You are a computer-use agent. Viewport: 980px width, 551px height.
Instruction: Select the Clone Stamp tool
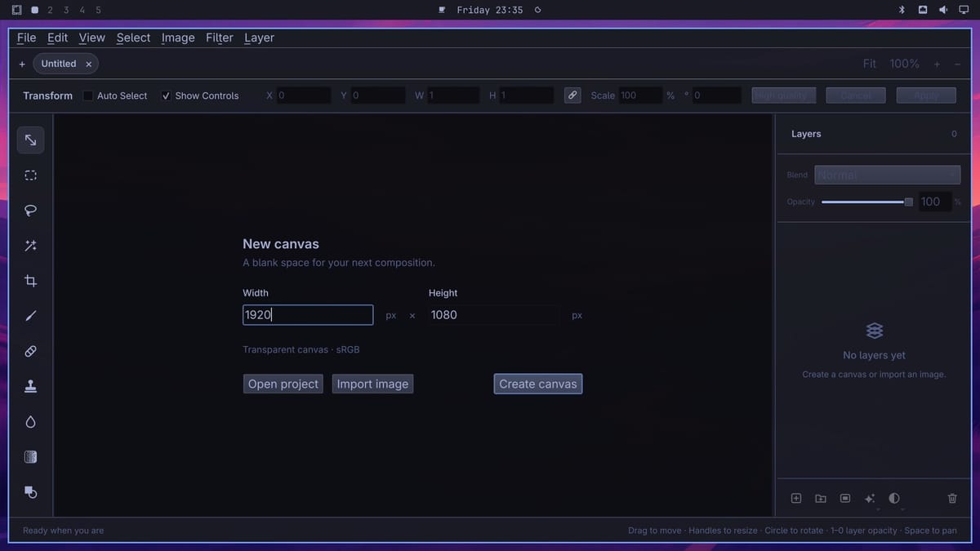coord(30,386)
